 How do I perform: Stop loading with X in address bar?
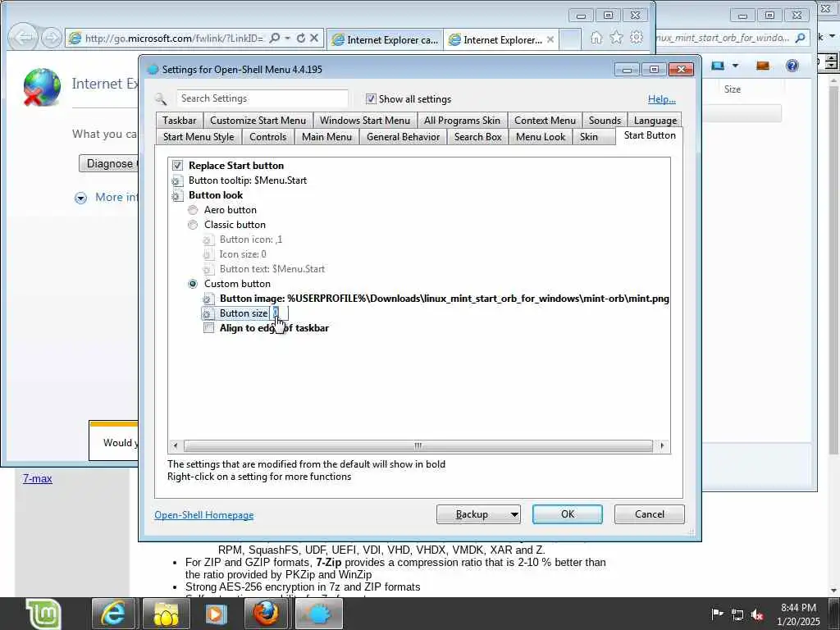point(314,38)
